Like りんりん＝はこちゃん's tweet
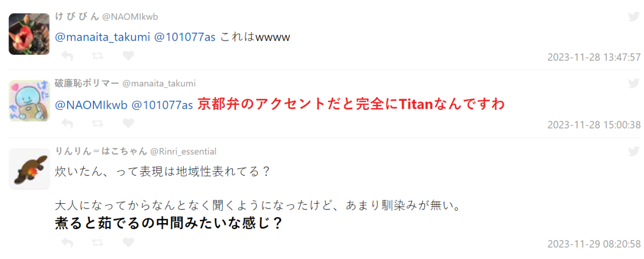644x259 pixels. [x=128, y=242]
